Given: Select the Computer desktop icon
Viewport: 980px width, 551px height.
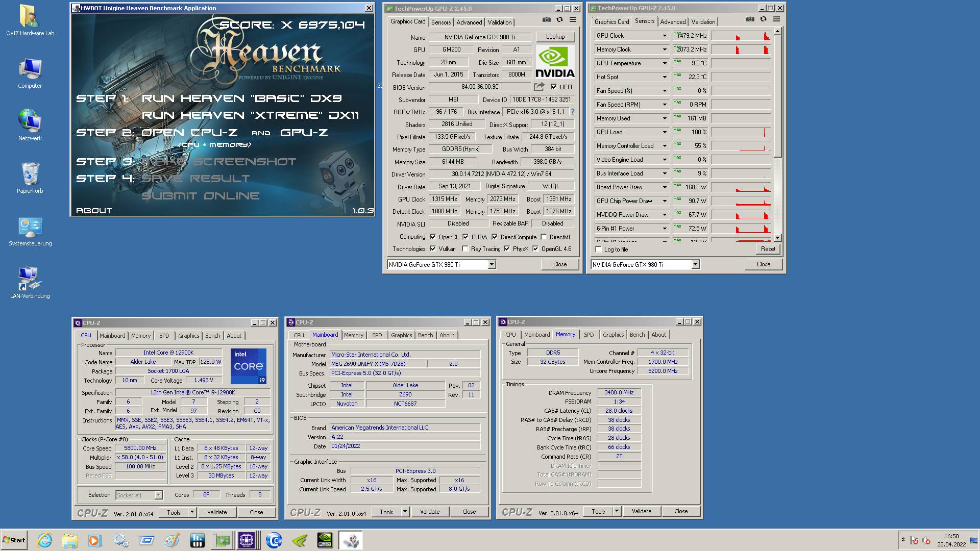Looking at the screenshot, I should coord(30,73).
